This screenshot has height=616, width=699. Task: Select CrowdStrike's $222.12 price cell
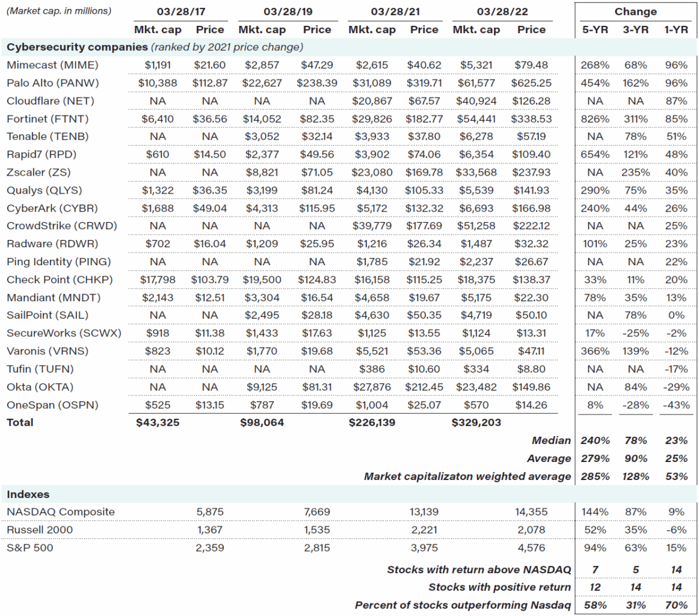click(531, 226)
